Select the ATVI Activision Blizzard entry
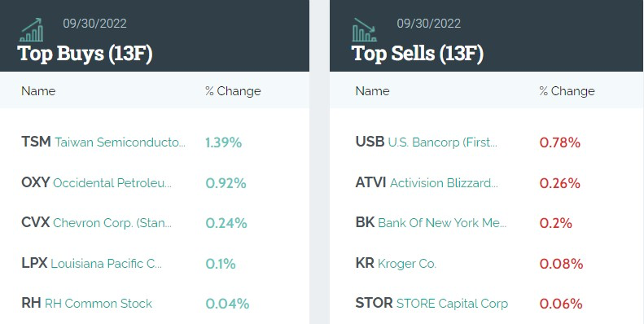 (x=427, y=182)
